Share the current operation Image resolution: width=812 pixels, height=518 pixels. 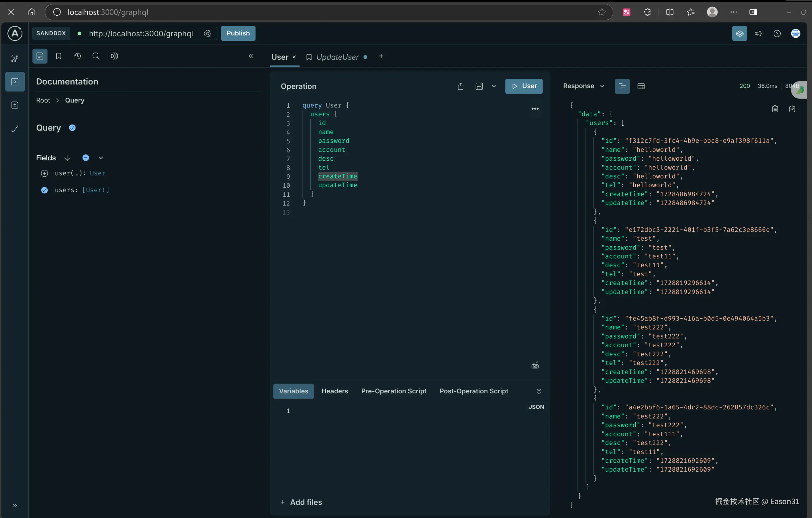[x=461, y=87]
